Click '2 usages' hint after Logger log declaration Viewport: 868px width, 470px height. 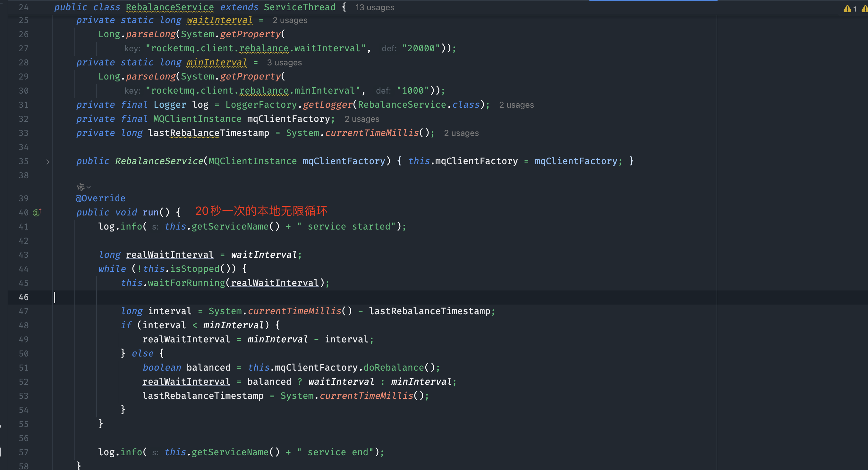pyautogui.click(x=516, y=105)
